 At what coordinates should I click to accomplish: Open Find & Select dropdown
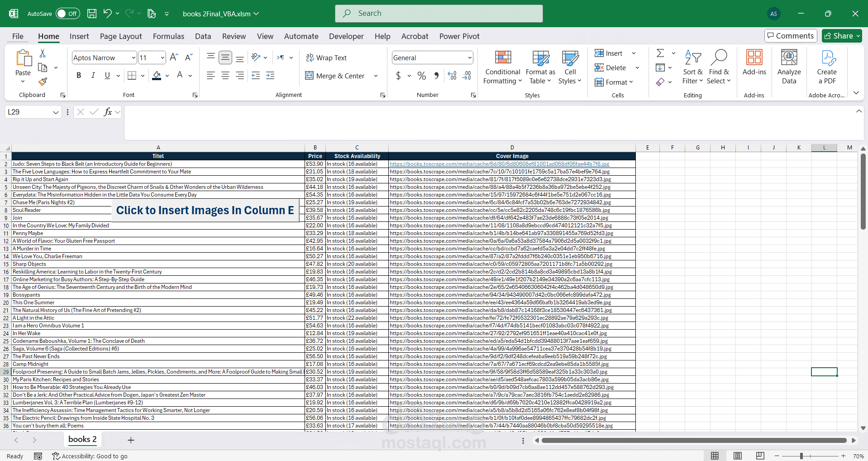(719, 67)
